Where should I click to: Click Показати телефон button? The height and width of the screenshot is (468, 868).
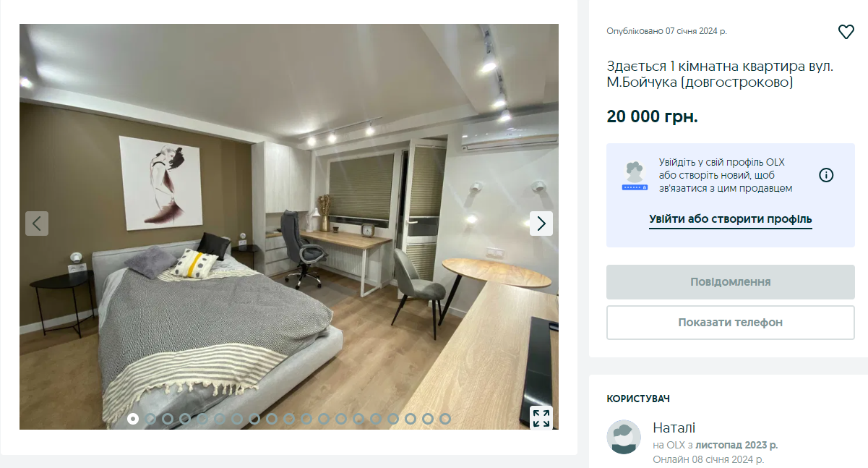(731, 323)
